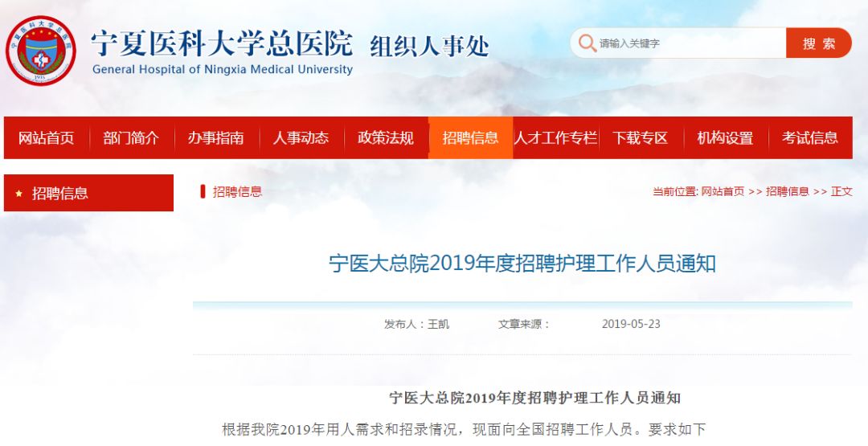Click the 宁夏医科大学总医院 header title

pos(222,42)
